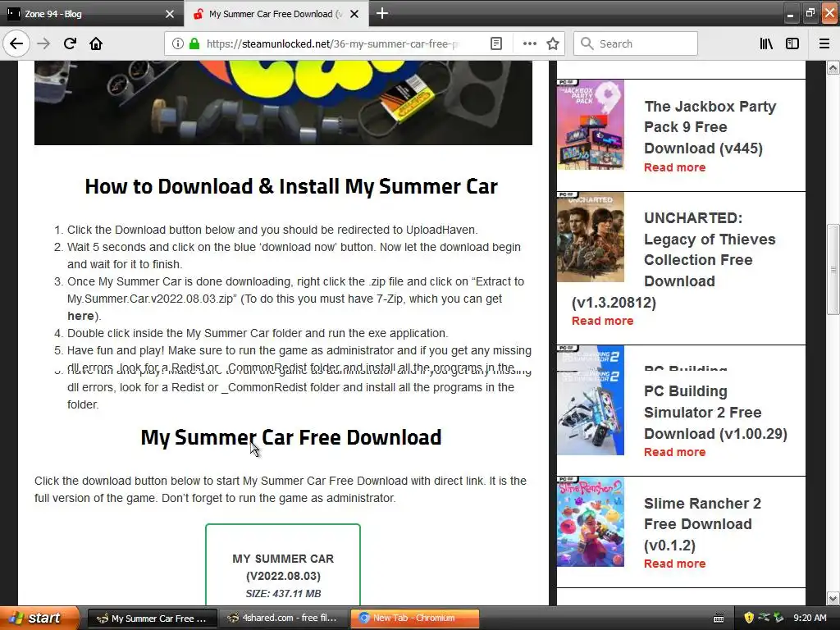Click Read more under Slime Rancher 2

[674, 564]
